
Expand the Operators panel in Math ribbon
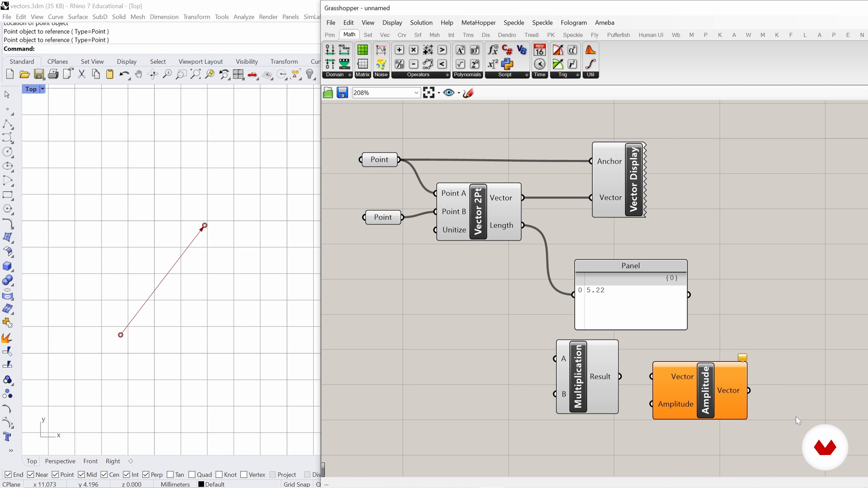[447, 75]
